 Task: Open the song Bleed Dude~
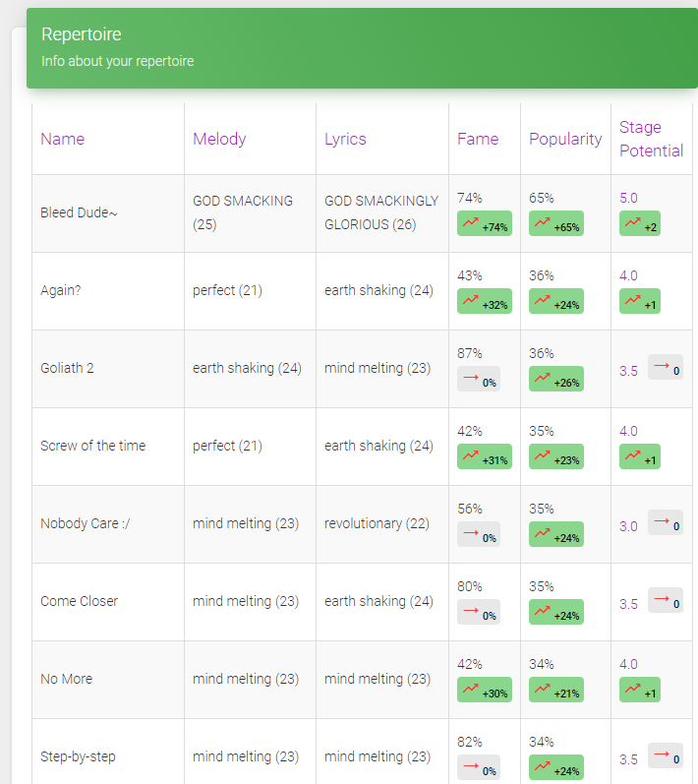79,212
